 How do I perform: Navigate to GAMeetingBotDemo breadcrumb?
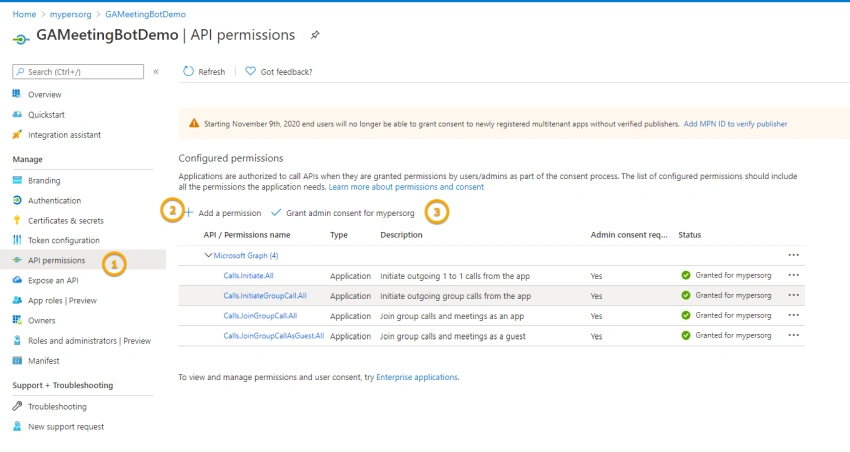point(145,14)
